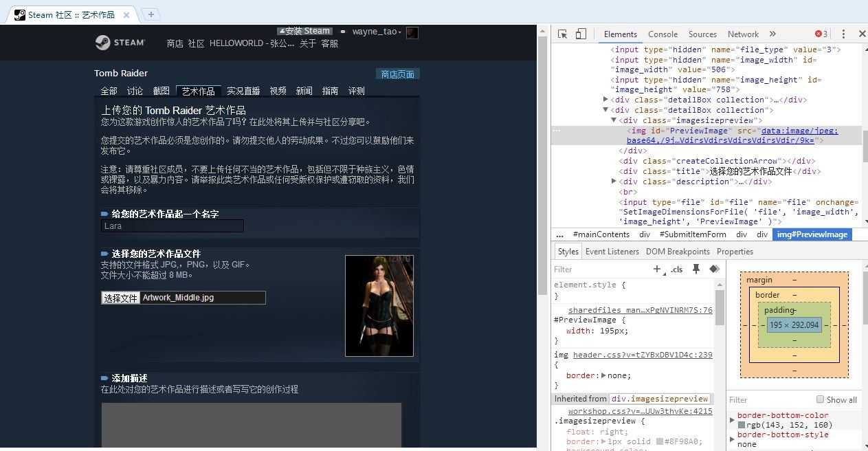The height and width of the screenshot is (451, 868).
Task: Open the Properties tab
Action: [735, 252]
